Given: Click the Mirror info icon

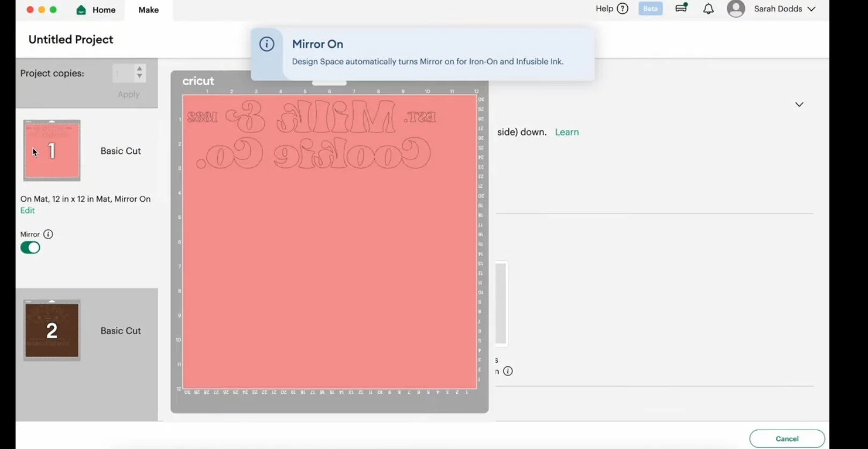Looking at the screenshot, I should click(48, 234).
